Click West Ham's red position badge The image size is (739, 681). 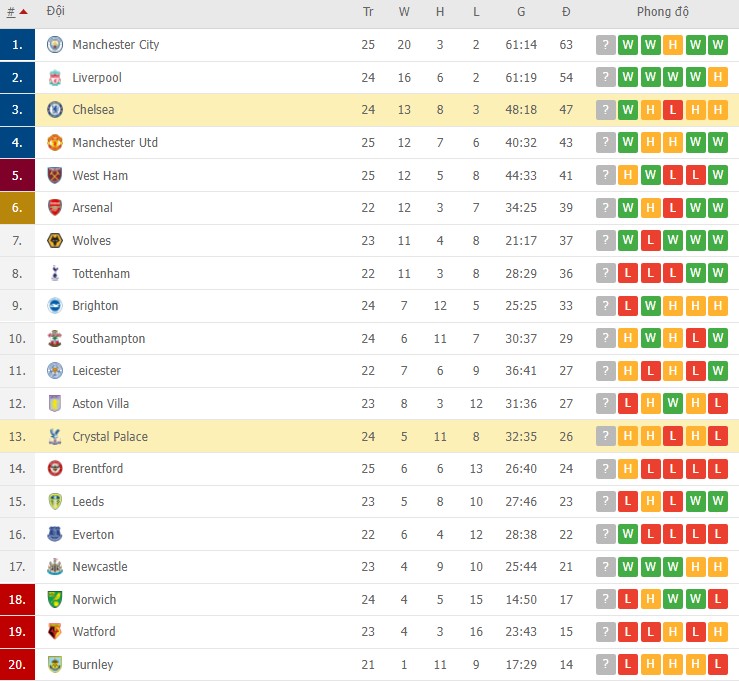click(17, 175)
